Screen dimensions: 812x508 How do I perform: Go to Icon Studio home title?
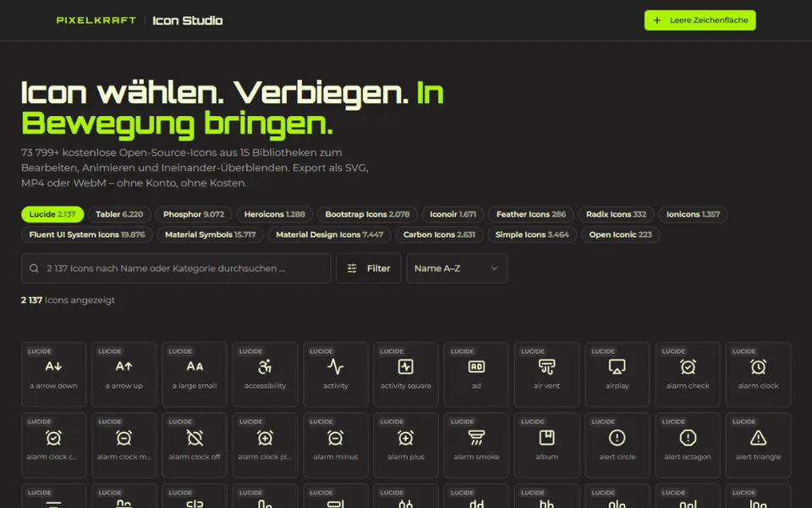pyautogui.click(x=188, y=20)
